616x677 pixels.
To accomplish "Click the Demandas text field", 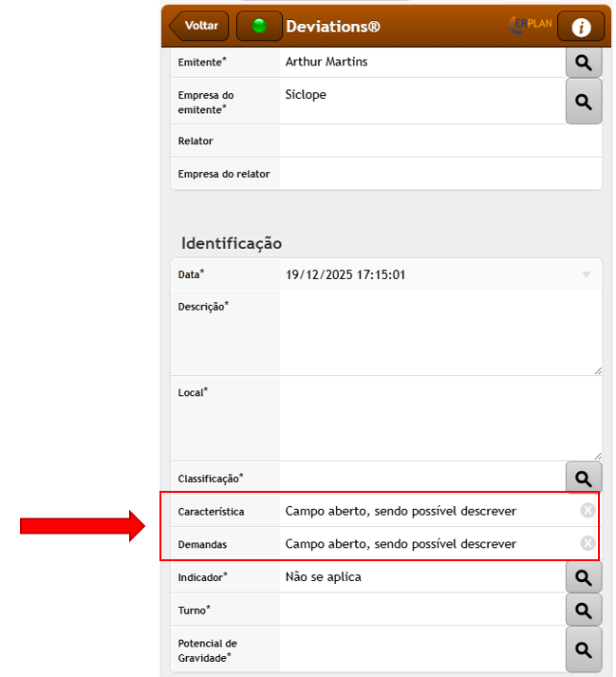I will tap(427, 544).
